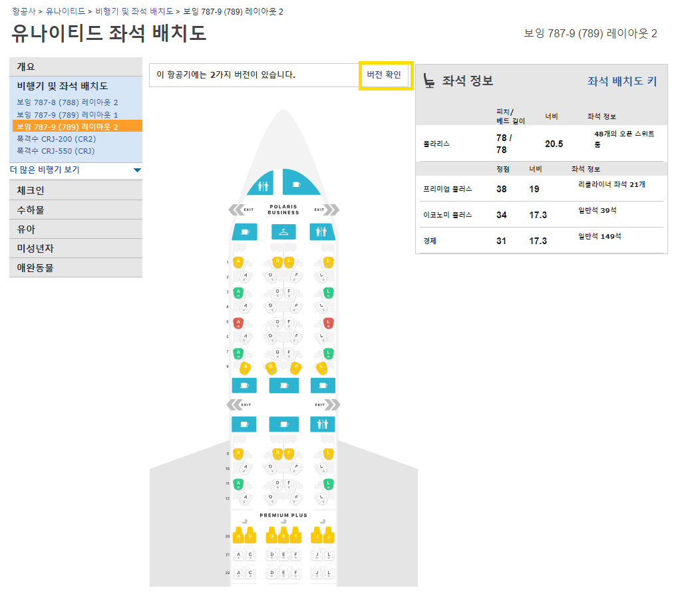Select white seat 21D in Premium Plus

pos(272,555)
